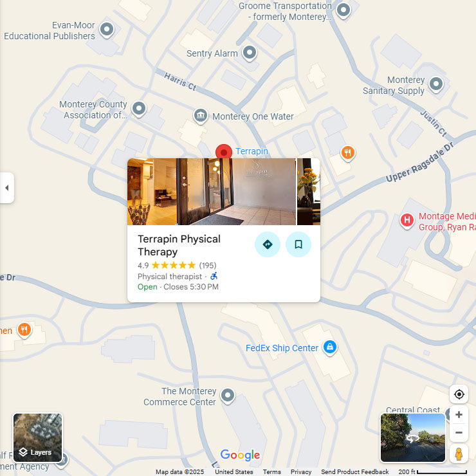Click the Montage Medical Group label
The width and height of the screenshot is (476, 476).
(x=447, y=222)
